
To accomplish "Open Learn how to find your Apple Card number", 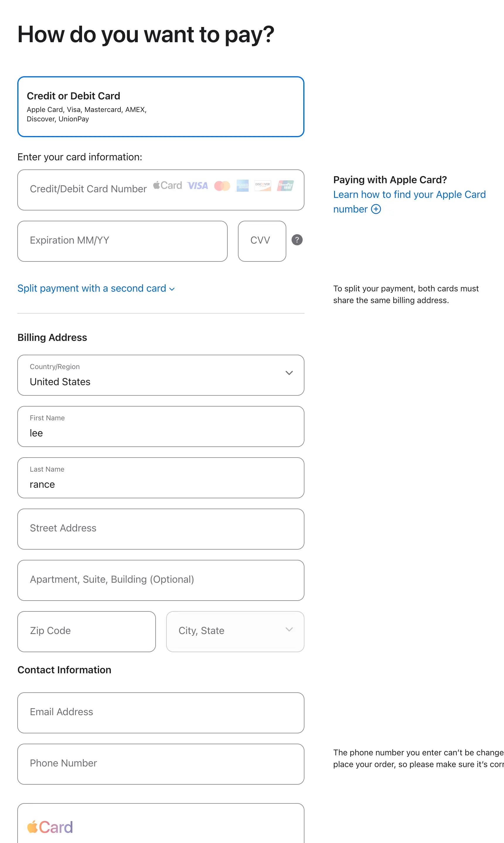I will coord(409,195).
